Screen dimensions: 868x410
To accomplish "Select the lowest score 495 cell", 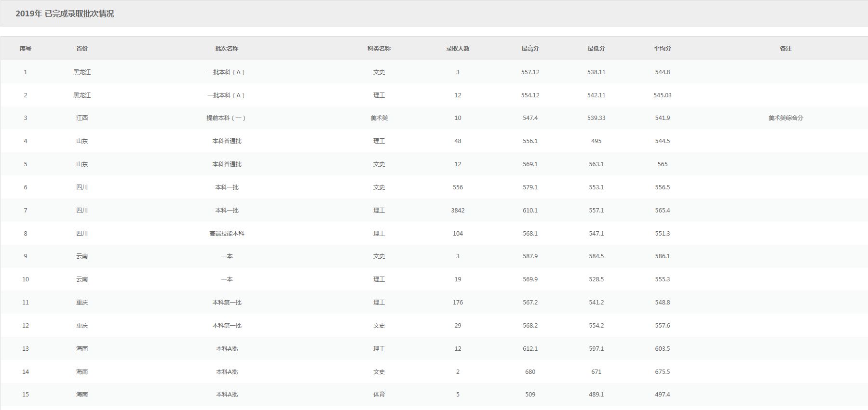I will 596,141.
